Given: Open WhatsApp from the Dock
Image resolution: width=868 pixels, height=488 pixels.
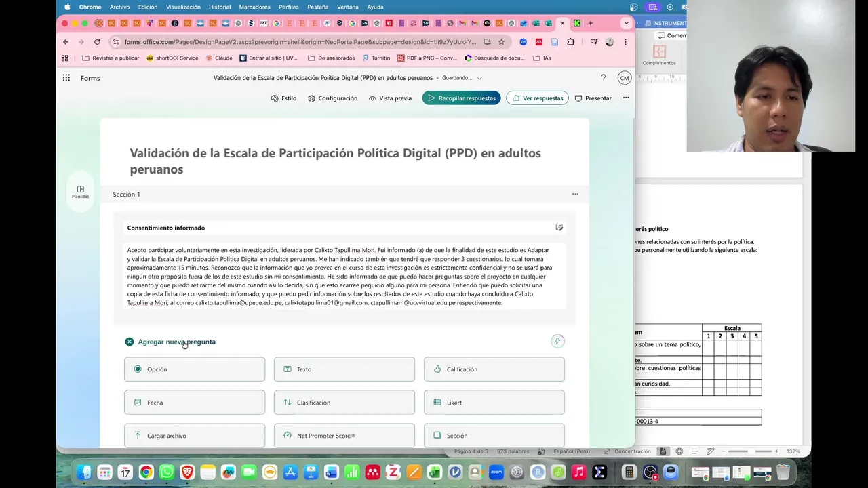Looking at the screenshot, I should [167, 472].
